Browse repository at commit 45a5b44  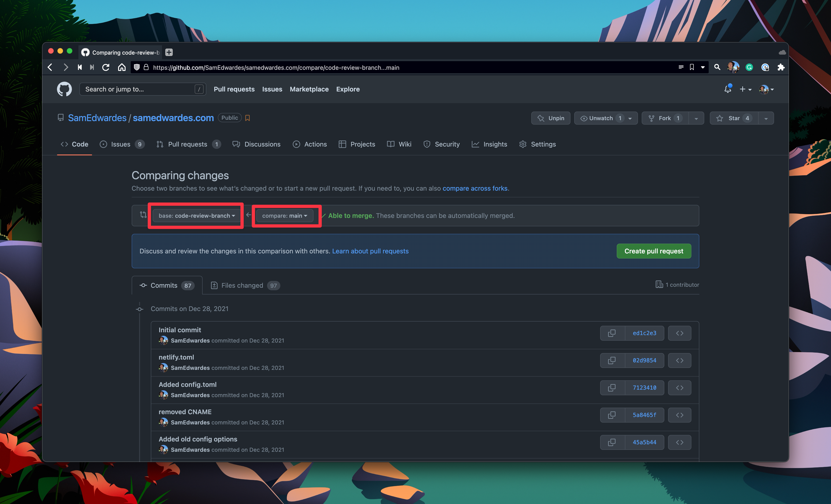680,442
